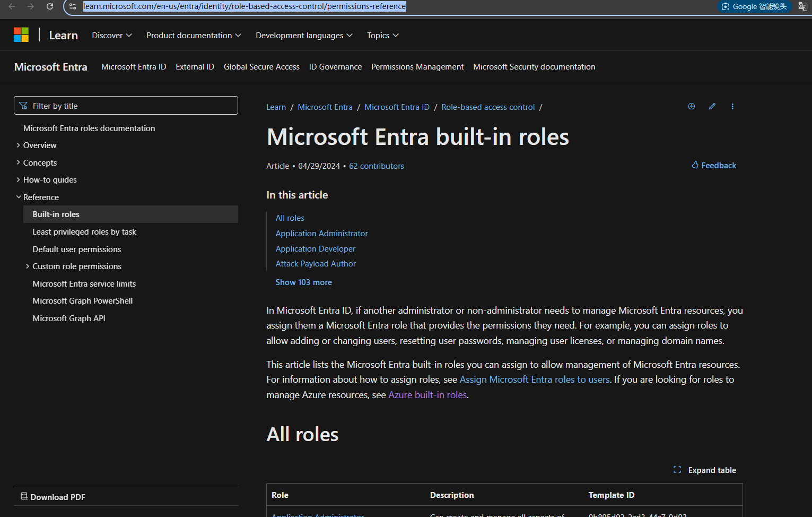Image resolution: width=812 pixels, height=517 pixels.
Task: Open the ID Governance tab
Action: (335, 67)
